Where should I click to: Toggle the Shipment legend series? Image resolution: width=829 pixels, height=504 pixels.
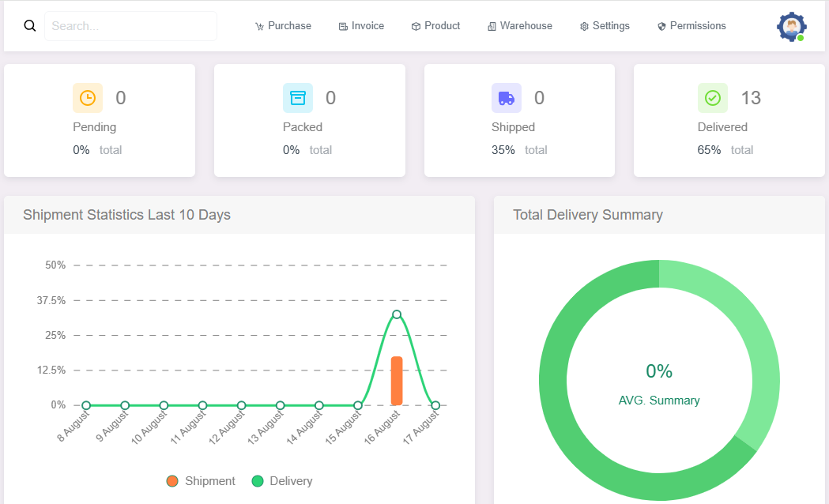201,481
